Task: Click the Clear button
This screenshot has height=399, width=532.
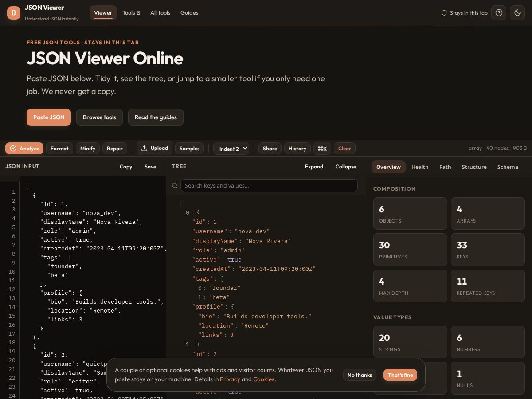Action: pos(344,149)
